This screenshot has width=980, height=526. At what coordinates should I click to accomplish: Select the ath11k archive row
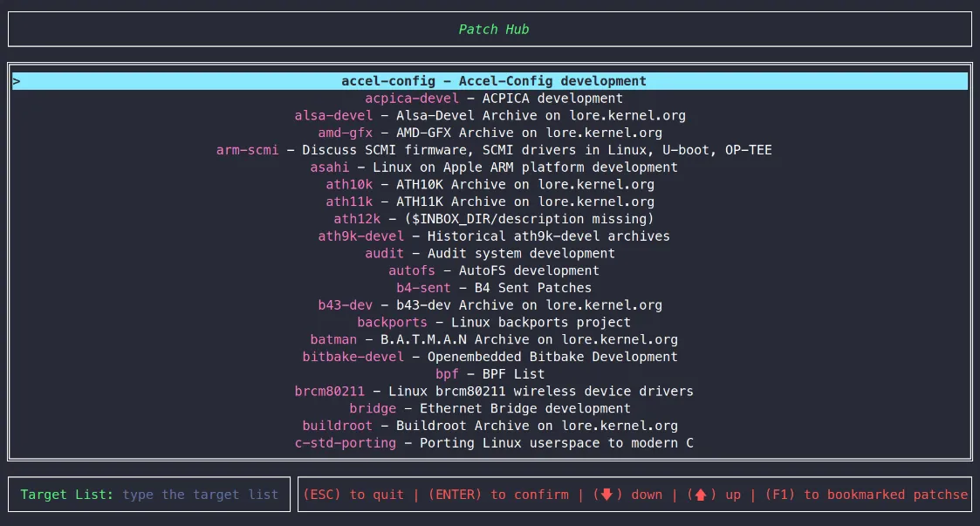[490, 202]
